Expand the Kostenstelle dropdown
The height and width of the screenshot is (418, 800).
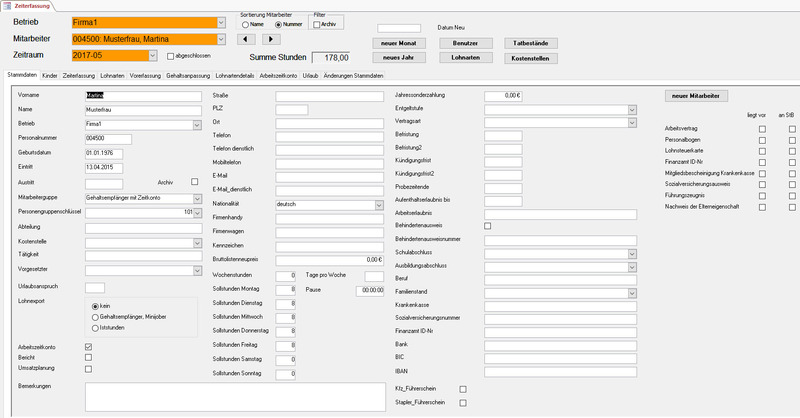coord(197,243)
